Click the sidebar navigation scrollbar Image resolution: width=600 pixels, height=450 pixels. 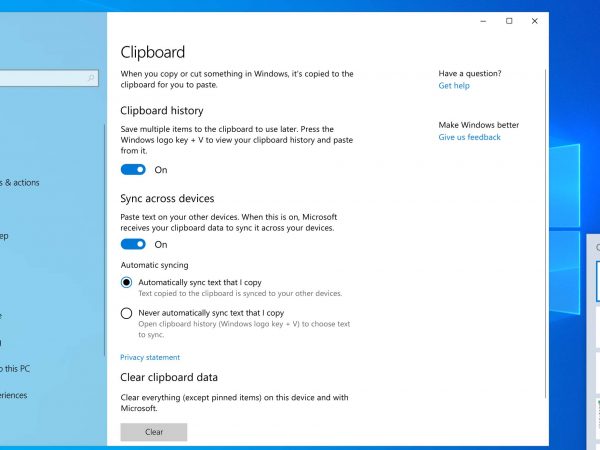pyautogui.click(x=104, y=240)
